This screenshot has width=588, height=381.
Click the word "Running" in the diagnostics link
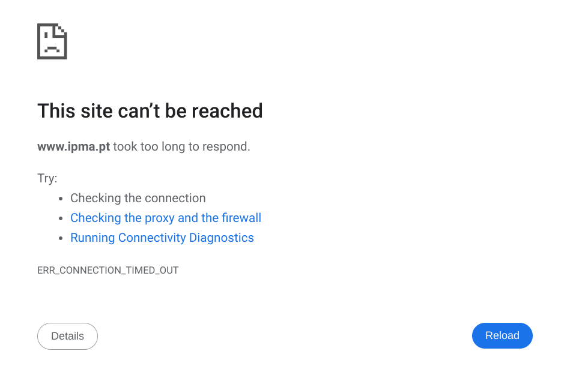[x=92, y=238]
